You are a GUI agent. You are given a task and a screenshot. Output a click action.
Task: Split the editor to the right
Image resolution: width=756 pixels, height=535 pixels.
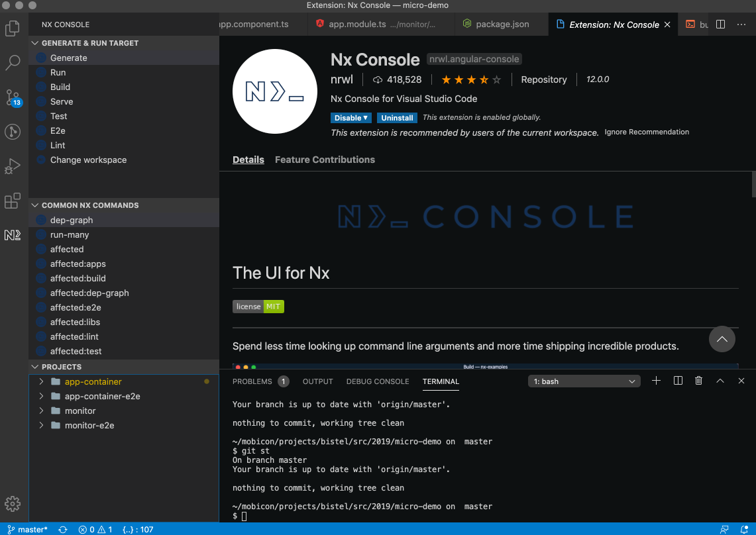720,24
